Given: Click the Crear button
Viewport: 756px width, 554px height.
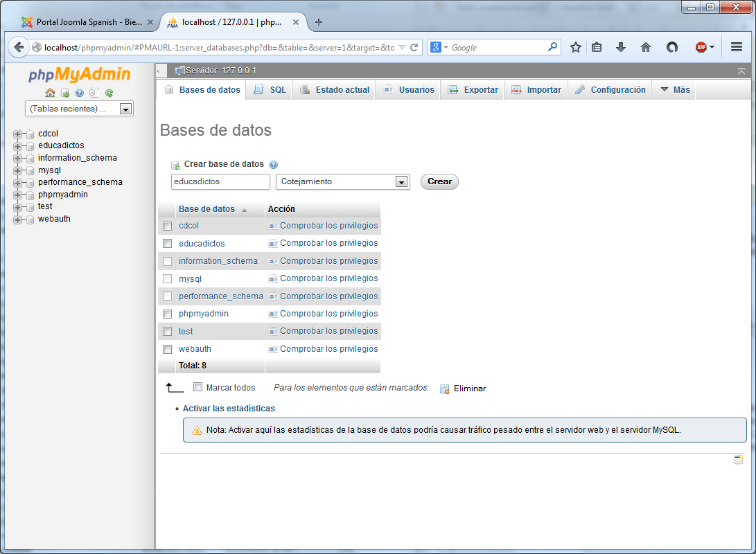Looking at the screenshot, I should click(x=439, y=181).
